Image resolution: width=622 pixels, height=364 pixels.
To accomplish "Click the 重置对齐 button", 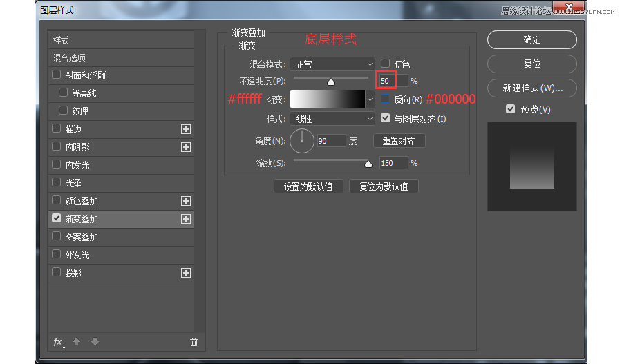I will click(399, 141).
